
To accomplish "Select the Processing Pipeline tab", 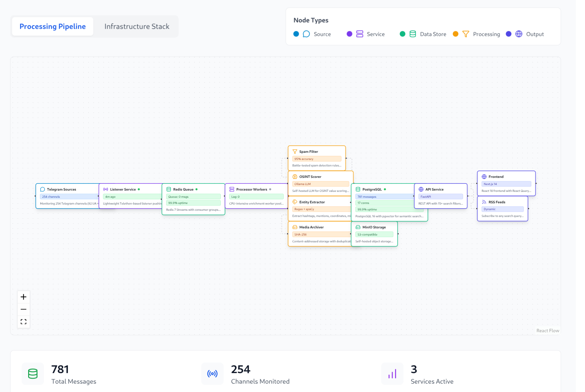I will (x=53, y=27).
